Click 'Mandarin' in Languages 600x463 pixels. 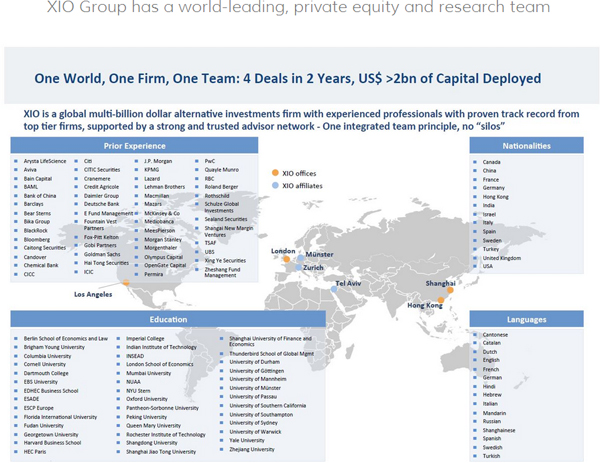click(x=494, y=413)
